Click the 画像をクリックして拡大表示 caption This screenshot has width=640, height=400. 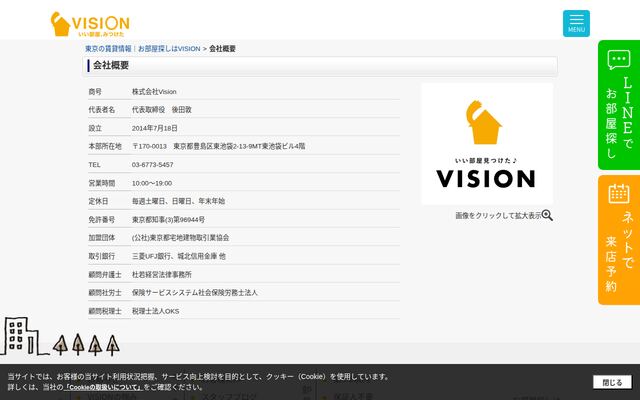(x=498, y=216)
